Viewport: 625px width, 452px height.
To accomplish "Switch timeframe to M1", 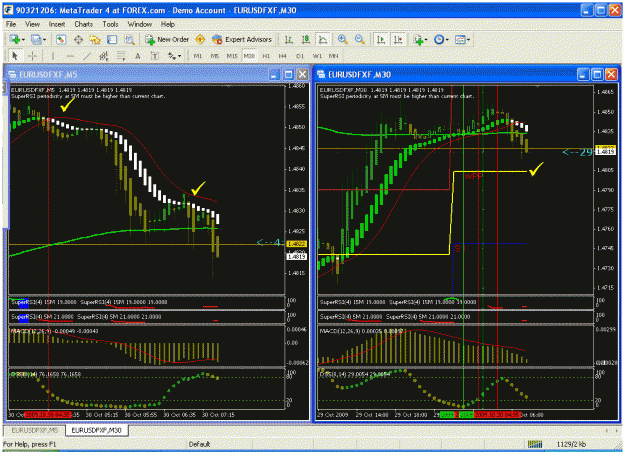I will pos(198,56).
